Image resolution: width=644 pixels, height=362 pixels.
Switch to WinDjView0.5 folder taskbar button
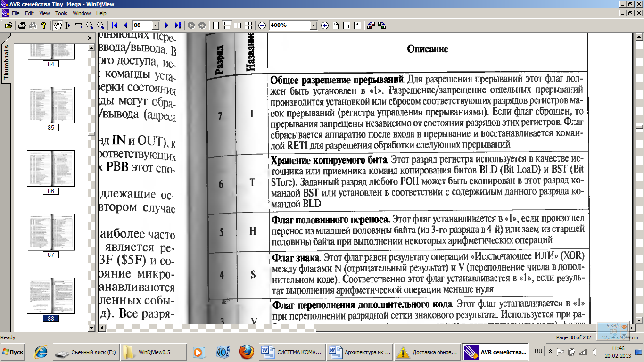tap(154, 352)
